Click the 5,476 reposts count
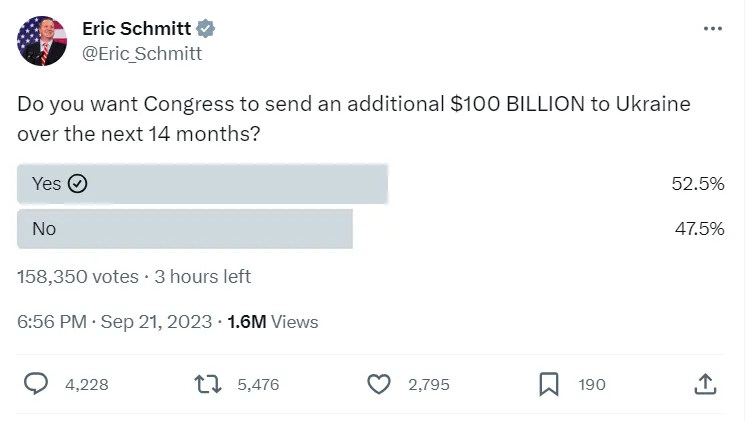Screen dimensions: 747x421 (x=258, y=385)
